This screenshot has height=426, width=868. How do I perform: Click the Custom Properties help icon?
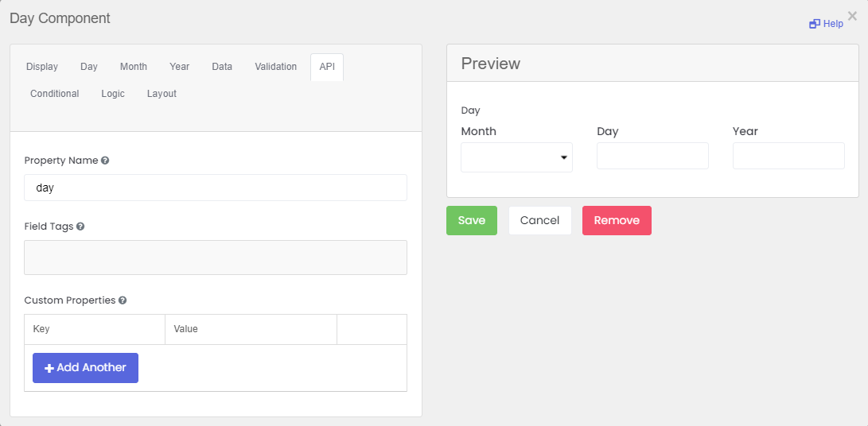[123, 300]
